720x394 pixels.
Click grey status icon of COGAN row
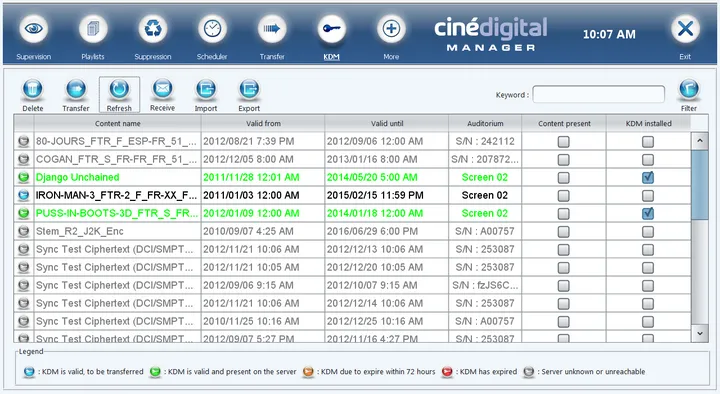click(23, 159)
